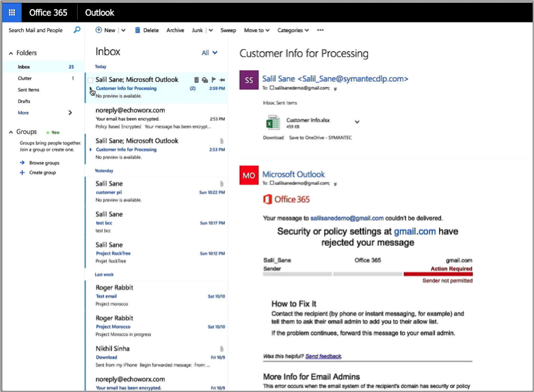Image resolution: width=534 pixels, height=392 pixels.
Task: Pin the selected Customer Info message
Action: click(222, 80)
